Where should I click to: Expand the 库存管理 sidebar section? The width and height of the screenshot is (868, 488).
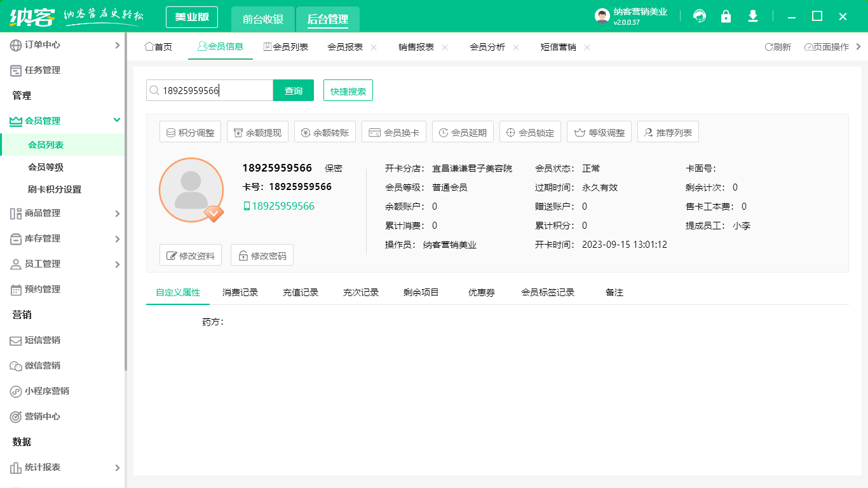(x=62, y=238)
